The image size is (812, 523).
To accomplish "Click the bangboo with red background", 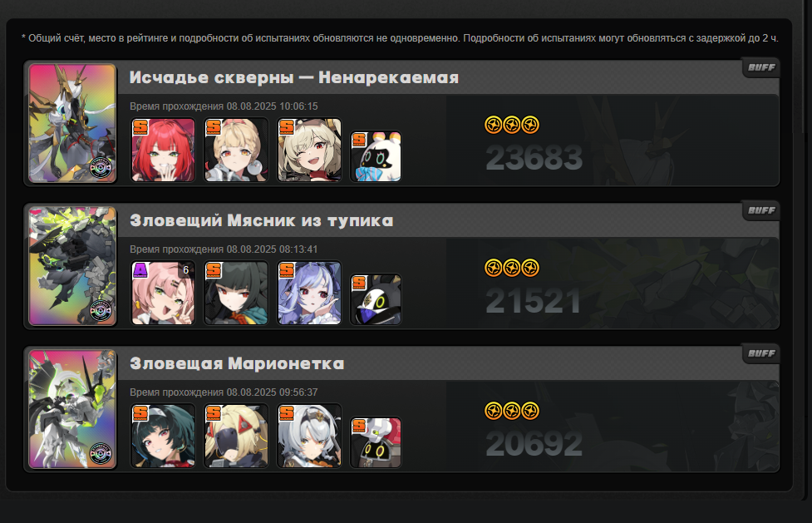I will [376, 442].
